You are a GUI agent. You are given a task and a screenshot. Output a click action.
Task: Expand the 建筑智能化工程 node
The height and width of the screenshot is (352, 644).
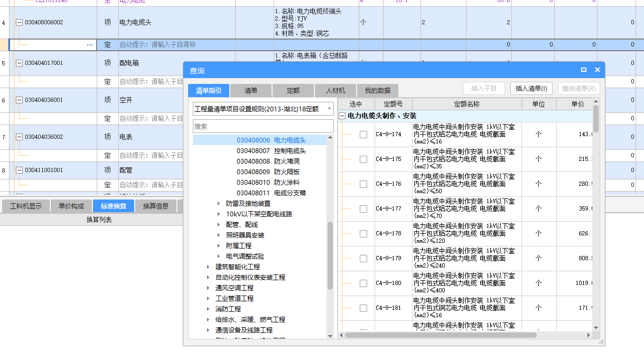[x=209, y=267]
